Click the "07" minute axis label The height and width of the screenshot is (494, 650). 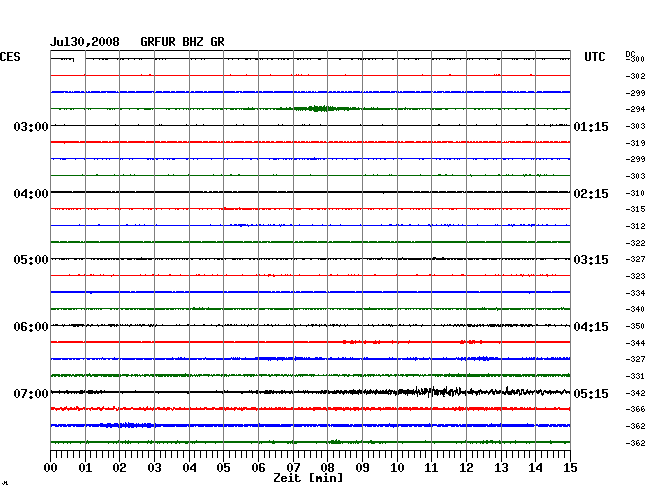pos(293,468)
